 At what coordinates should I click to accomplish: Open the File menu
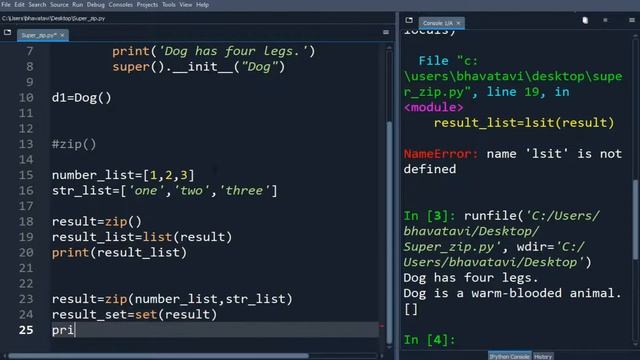6,4
